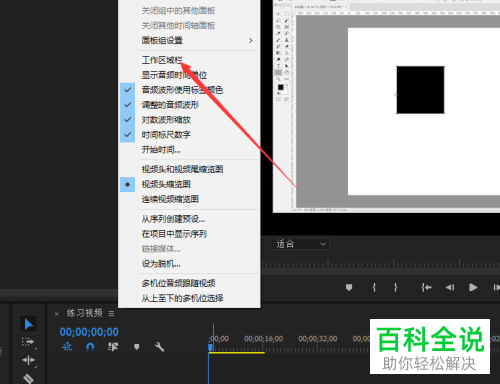The height and width of the screenshot is (384, 500).
Task: Switch to the 练习视频 sequence tab
Action: (84, 313)
